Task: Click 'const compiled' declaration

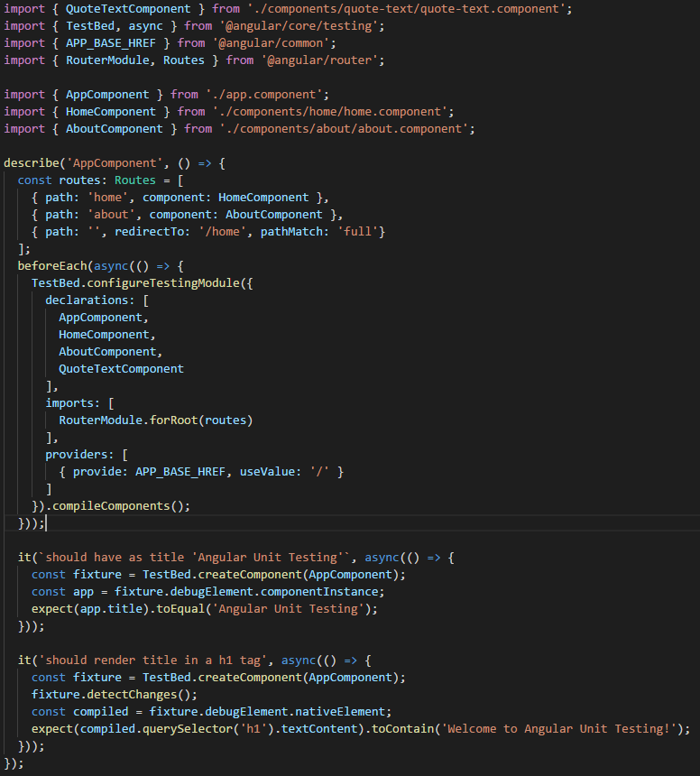Action: point(79,712)
